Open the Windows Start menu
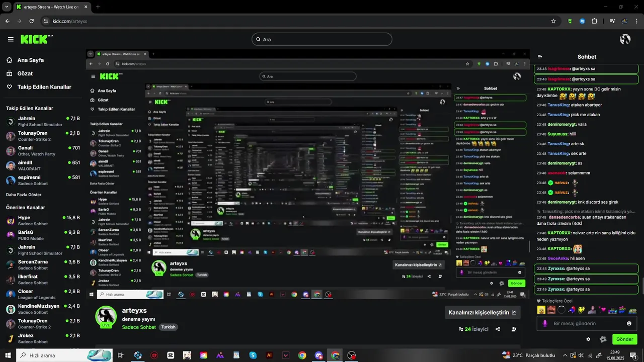Image resolution: width=644 pixels, height=362 pixels. pos(8,355)
